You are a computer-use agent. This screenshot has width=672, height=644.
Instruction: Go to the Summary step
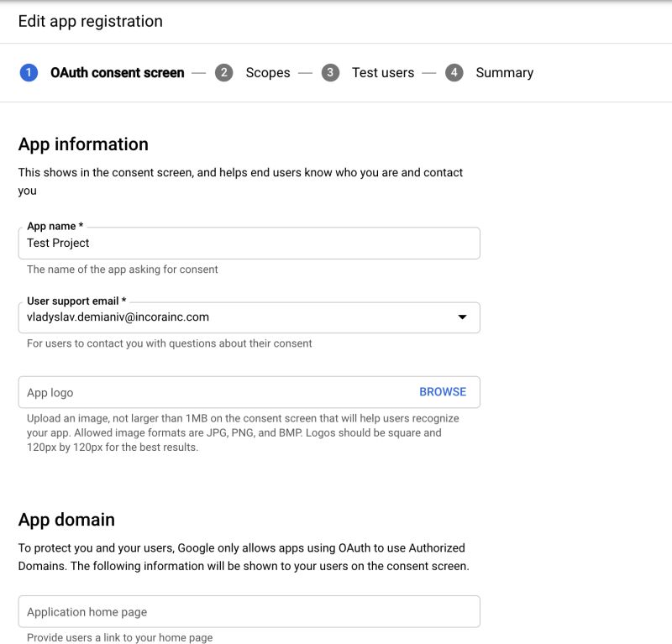point(504,73)
